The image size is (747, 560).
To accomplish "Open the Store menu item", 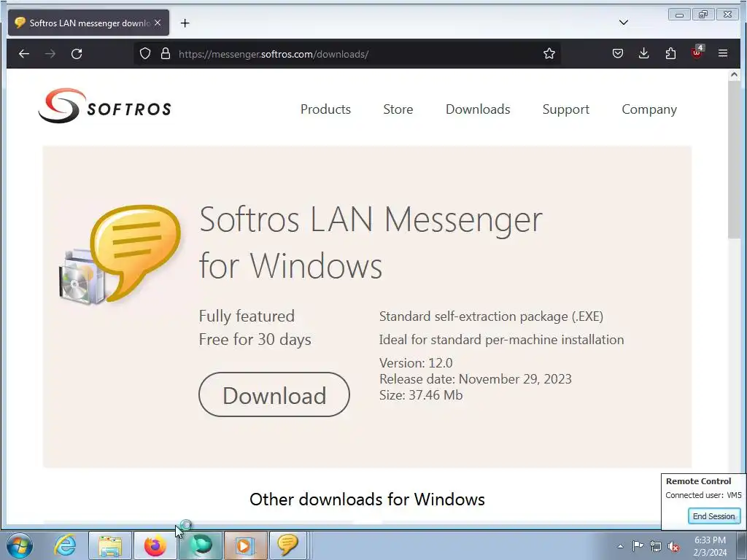I will [398, 109].
